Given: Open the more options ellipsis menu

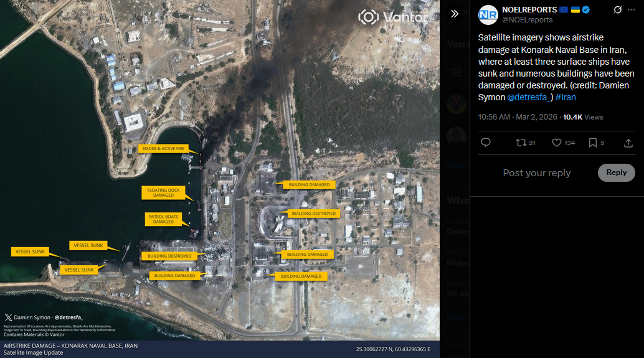Looking at the screenshot, I should 632,10.
